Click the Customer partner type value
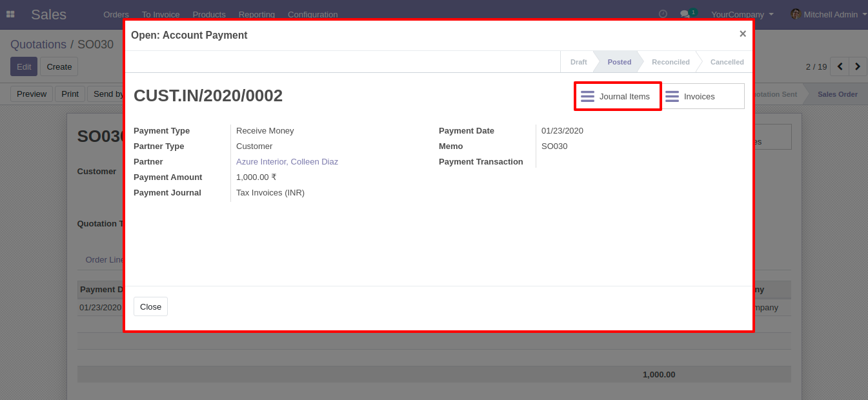This screenshot has height=400, width=868. [x=254, y=146]
